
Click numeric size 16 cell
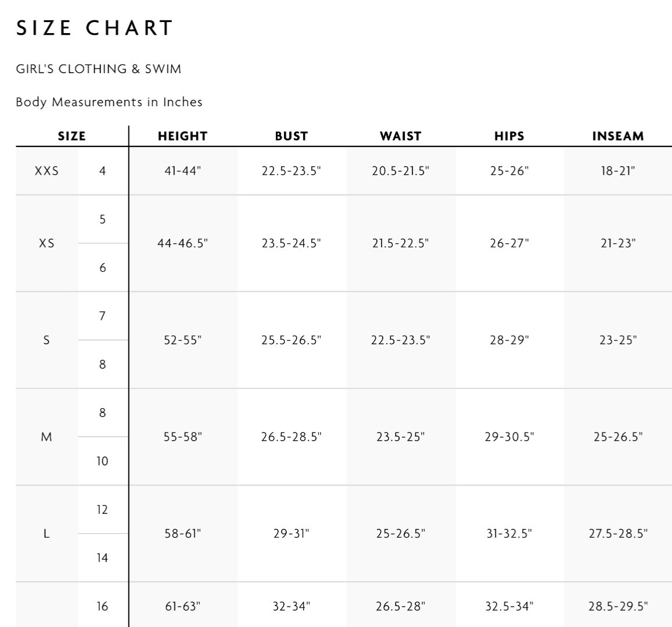102,607
